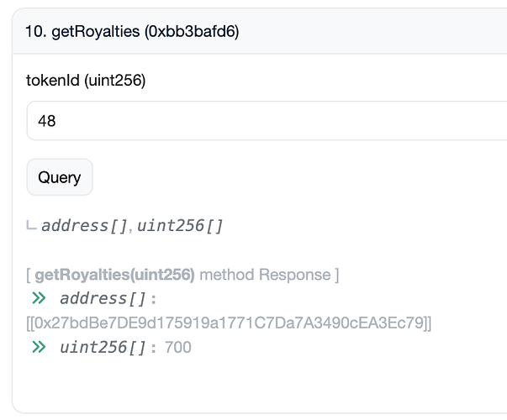Click uint256[] in the return type line
Viewport: 507px width, 420px height.
coord(180,225)
